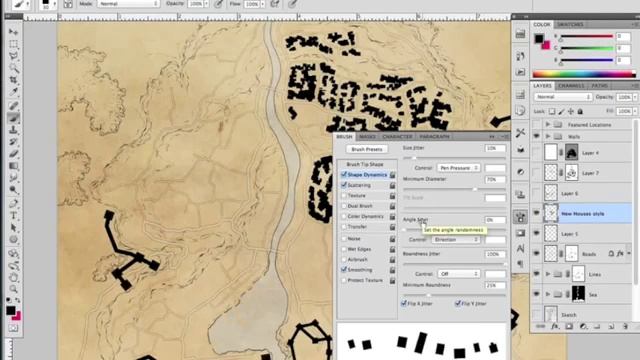640x360 pixels.
Task: Expand the Featured Locations group
Action: coord(548,124)
